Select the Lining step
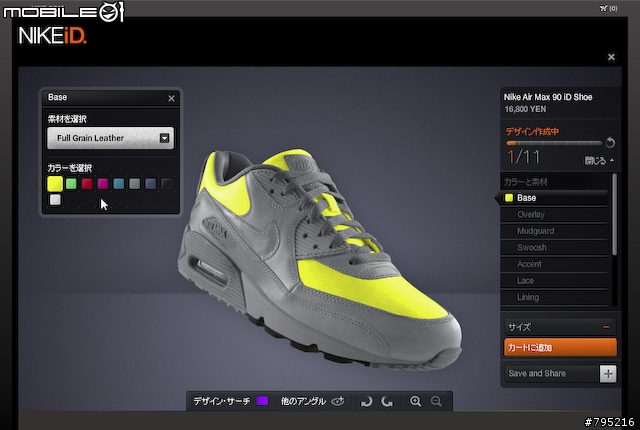Image resolution: width=640 pixels, height=430 pixels. (555, 297)
